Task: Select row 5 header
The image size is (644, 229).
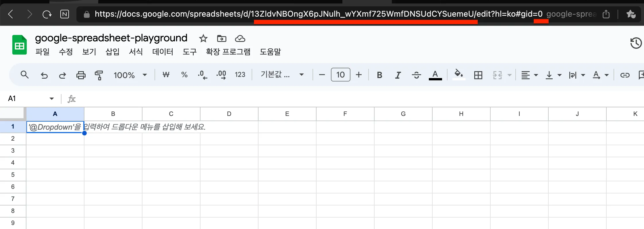Action: click(13, 175)
